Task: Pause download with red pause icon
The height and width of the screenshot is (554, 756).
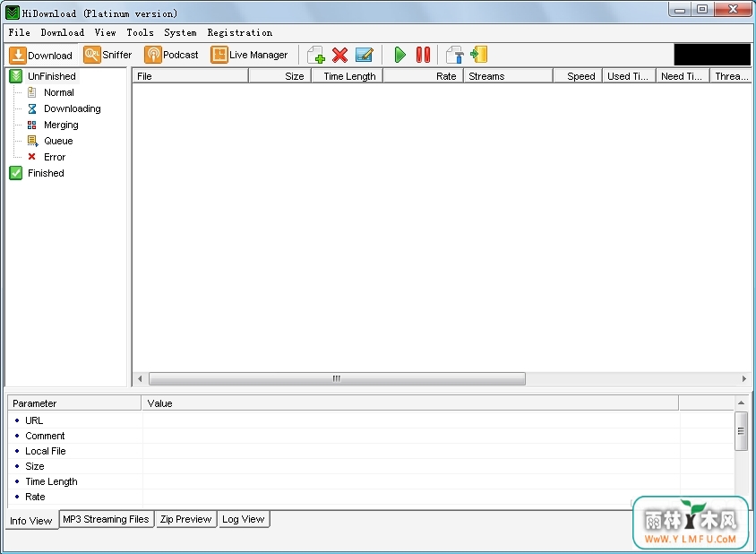Action: 423,55
